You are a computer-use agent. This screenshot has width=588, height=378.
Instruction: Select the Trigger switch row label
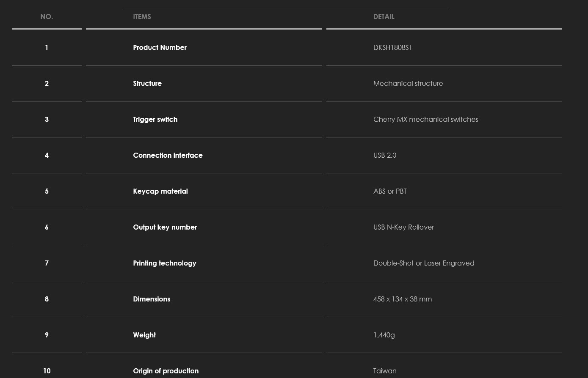click(x=155, y=119)
